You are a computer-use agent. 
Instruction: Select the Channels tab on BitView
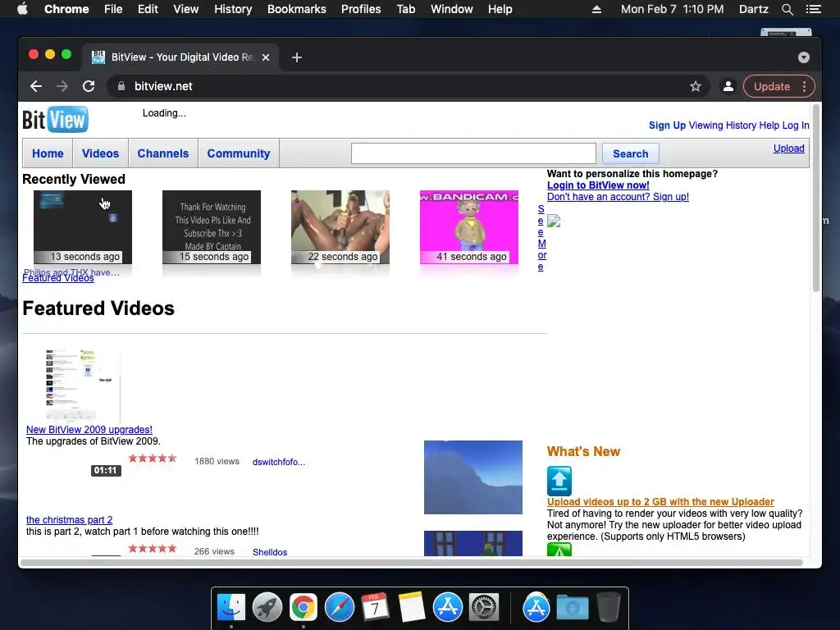[x=163, y=153]
